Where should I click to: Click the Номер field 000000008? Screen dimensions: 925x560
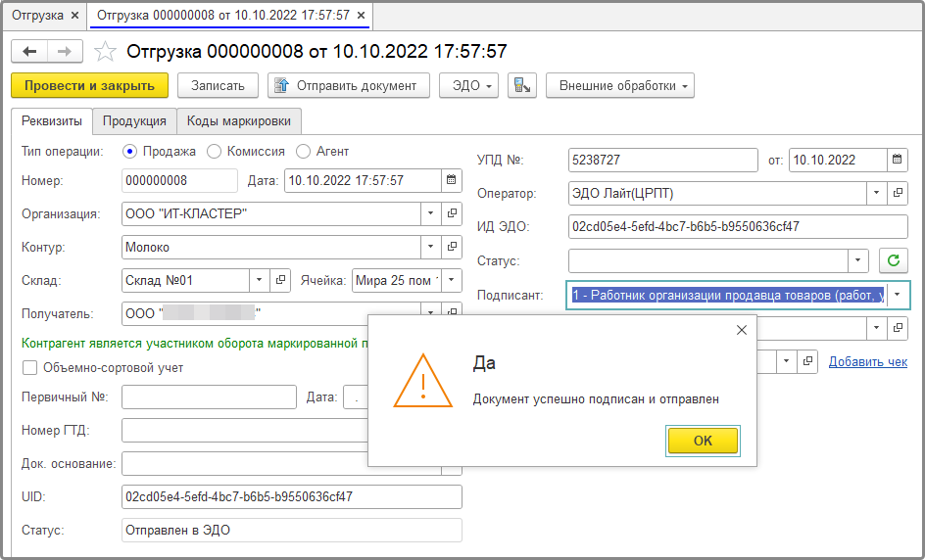click(179, 180)
